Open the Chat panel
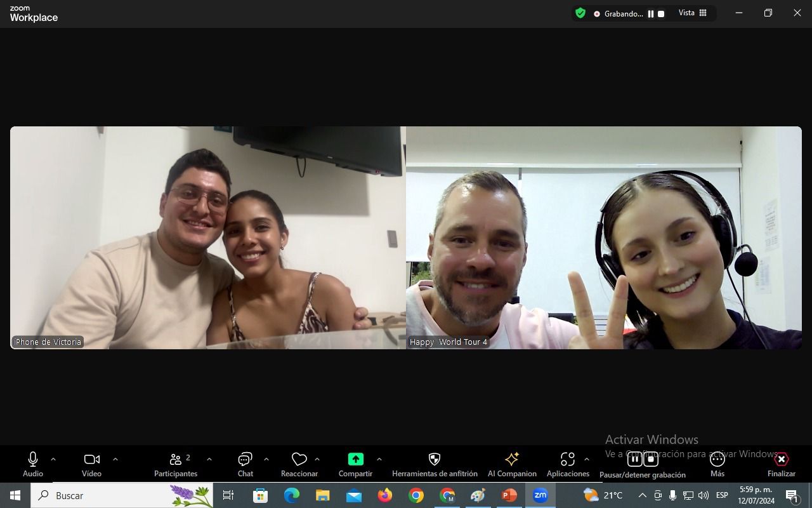The height and width of the screenshot is (508, 812). [245, 464]
